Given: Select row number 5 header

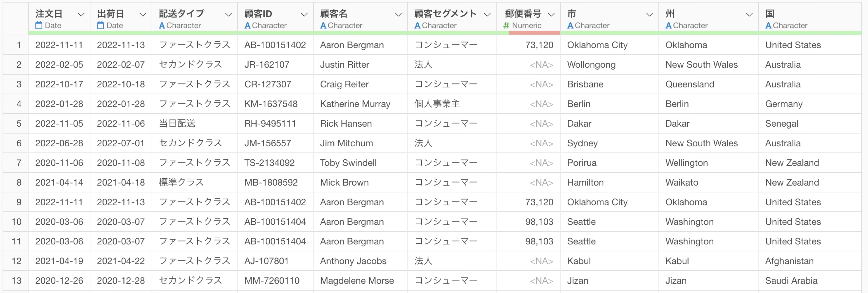Looking at the screenshot, I should click(19, 123).
